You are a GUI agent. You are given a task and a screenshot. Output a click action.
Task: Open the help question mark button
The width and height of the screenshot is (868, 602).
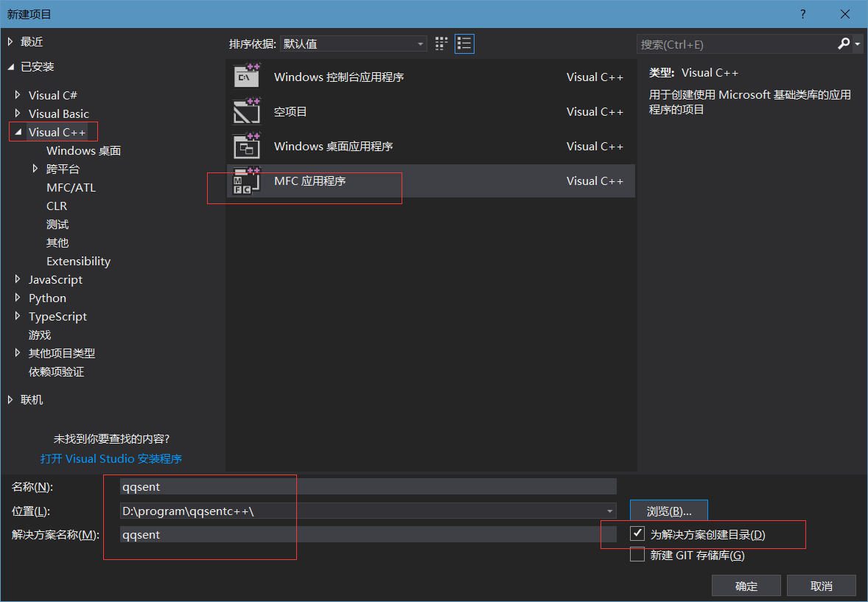(802, 14)
